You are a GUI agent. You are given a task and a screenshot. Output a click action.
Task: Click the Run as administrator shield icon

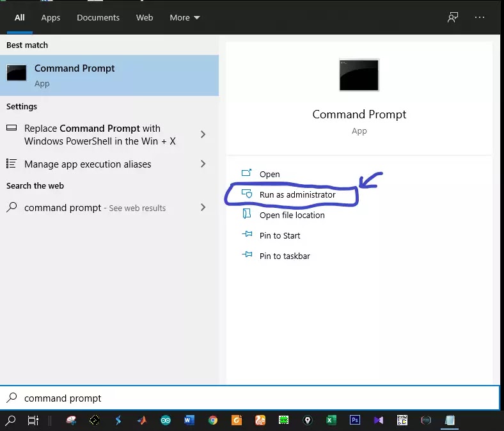point(247,194)
